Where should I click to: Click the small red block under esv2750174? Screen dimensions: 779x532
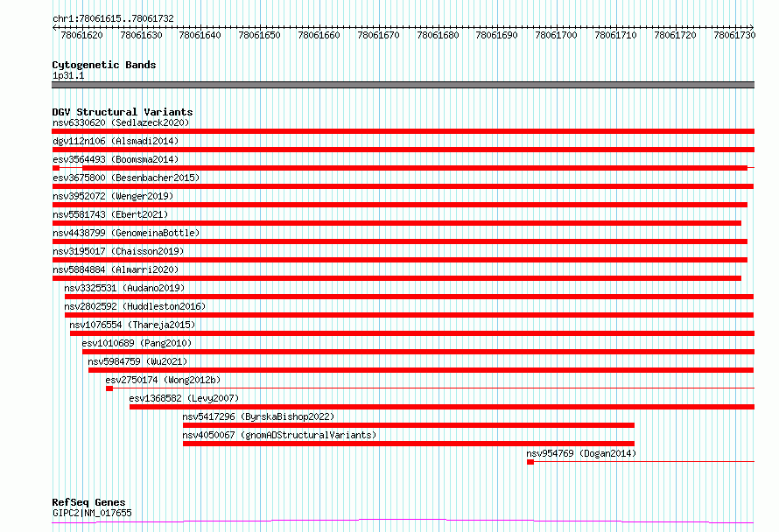109,388
